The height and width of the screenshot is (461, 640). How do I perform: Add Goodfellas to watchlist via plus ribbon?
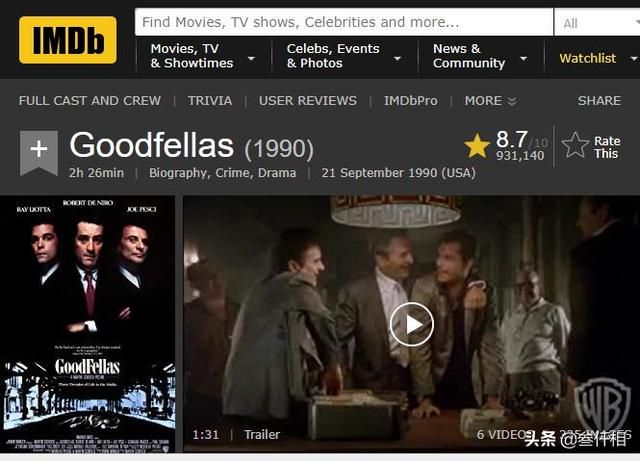[x=39, y=152]
